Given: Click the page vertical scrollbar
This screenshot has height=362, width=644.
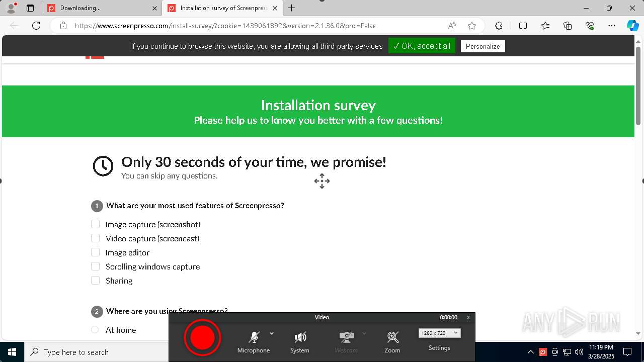Looking at the screenshot, I should (x=638, y=85).
